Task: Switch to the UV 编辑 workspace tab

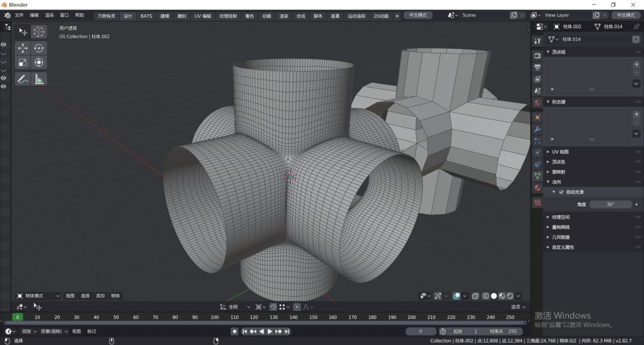Action: [x=203, y=15]
